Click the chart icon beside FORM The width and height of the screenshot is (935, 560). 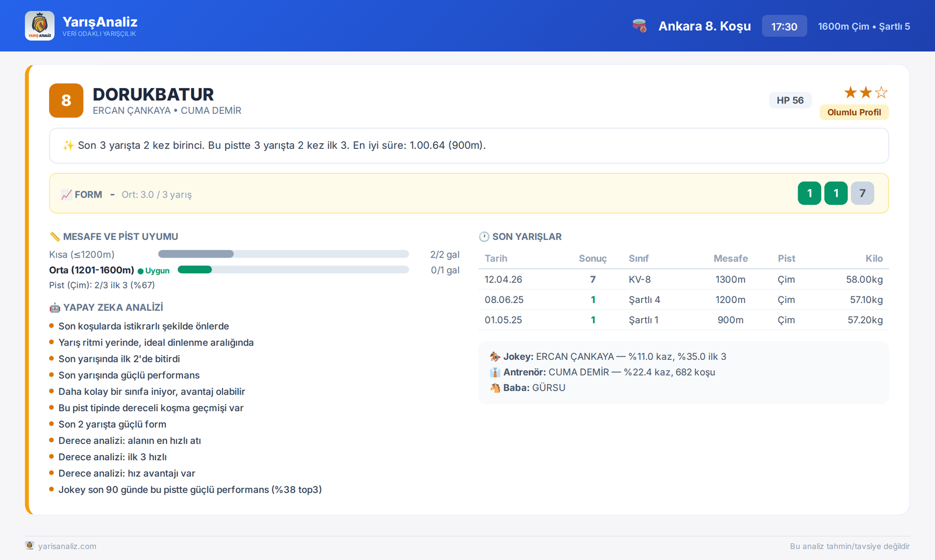67,194
